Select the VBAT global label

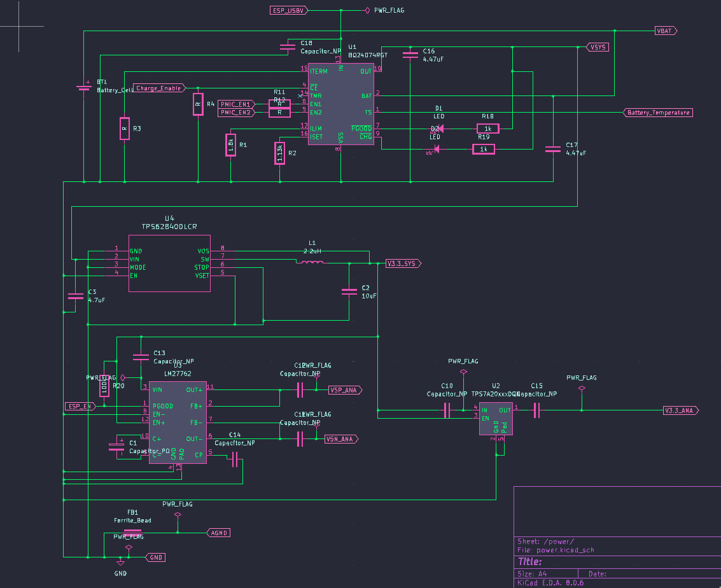pos(666,31)
